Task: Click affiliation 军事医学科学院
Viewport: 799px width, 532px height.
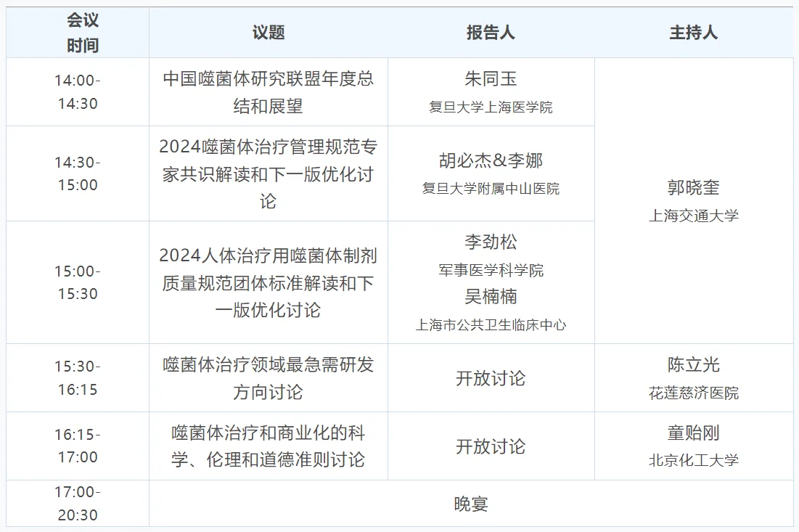Action: [491, 270]
